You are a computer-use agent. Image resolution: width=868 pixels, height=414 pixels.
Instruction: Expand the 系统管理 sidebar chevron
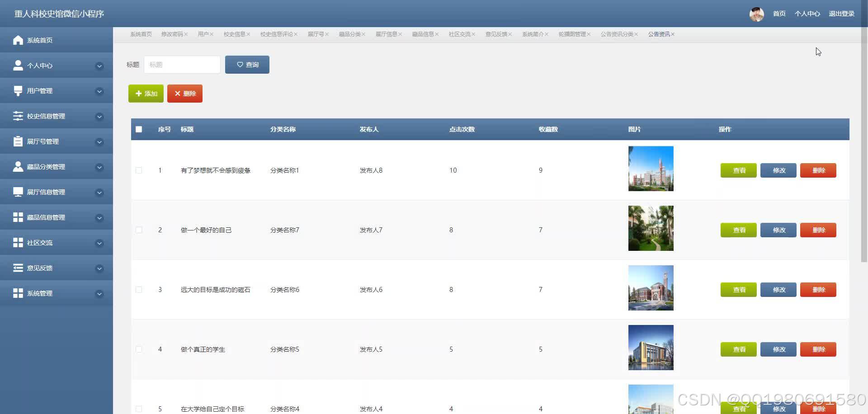(99, 294)
